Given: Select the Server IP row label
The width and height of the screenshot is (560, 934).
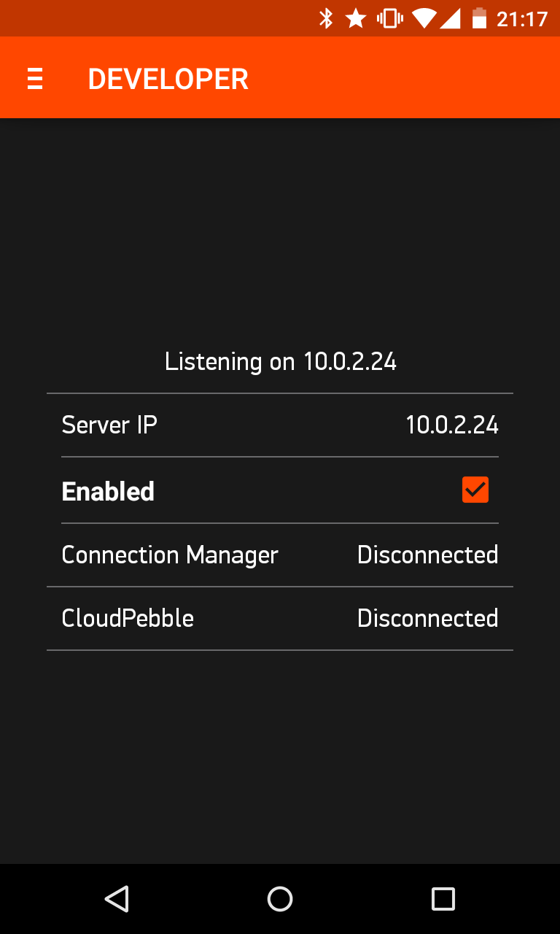Looking at the screenshot, I should tap(109, 425).
